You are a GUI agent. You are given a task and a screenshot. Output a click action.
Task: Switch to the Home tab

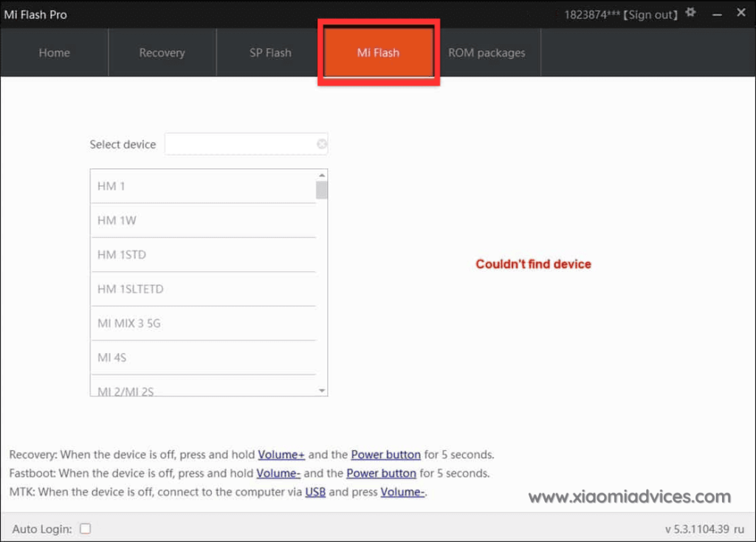55,52
